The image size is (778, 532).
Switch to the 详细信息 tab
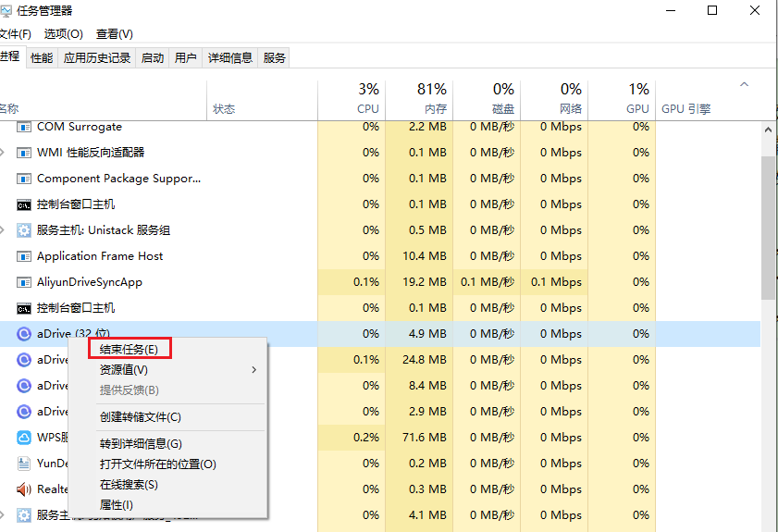click(230, 58)
